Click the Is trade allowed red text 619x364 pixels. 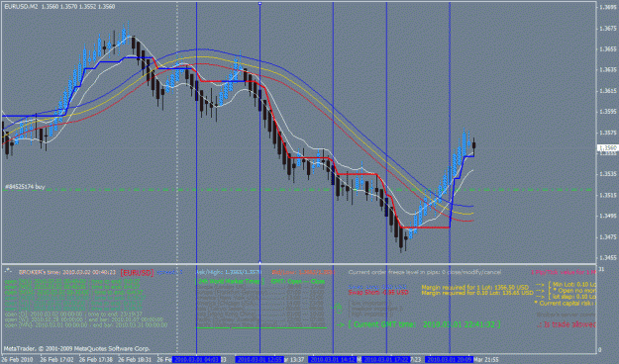click(567, 324)
